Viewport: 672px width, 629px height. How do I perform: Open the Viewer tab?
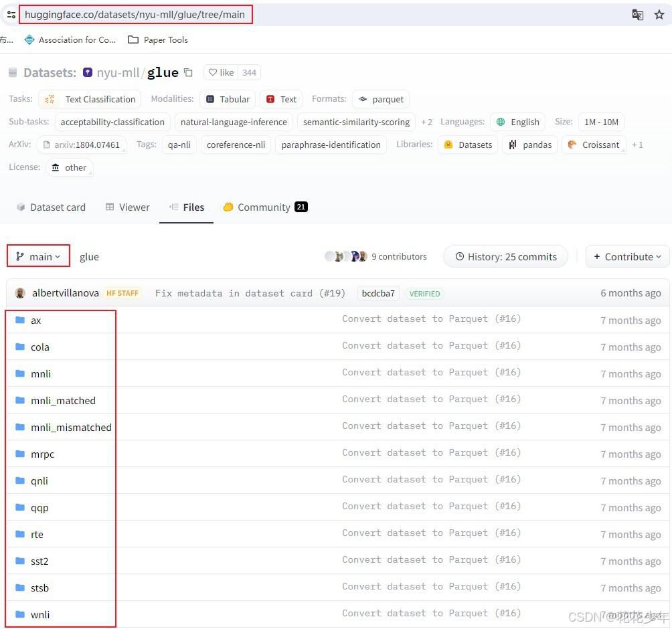tap(127, 207)
